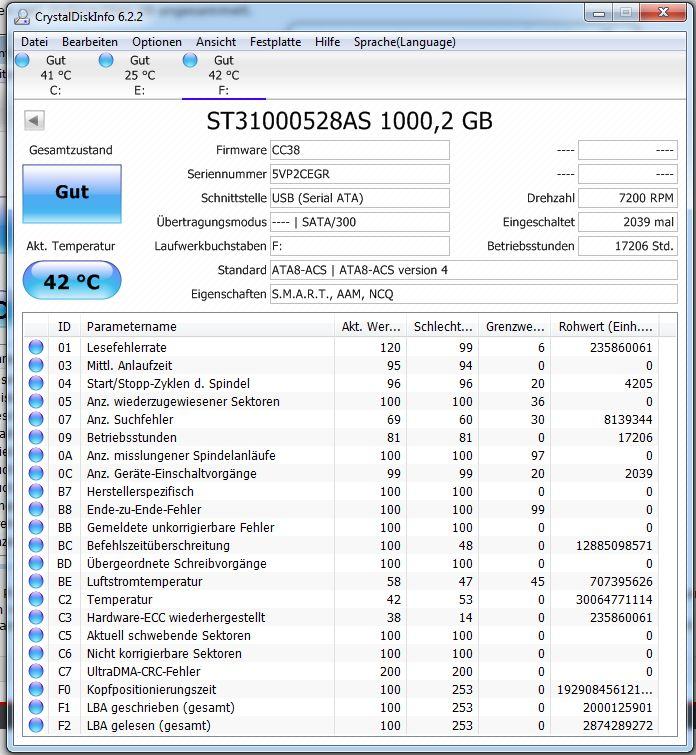696x755 pixels.
Task: Click the disk title ST31000528AS 1000,2 GB
Action: [350, 121]
